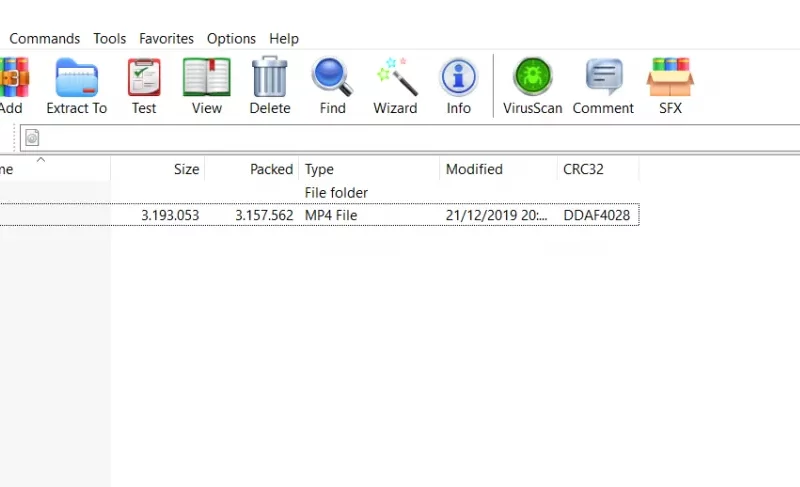Image resolution: width=800 pixels, height=487 pixels.
Task: Launch the Wizard wand tool
Action: coord(396,76)
